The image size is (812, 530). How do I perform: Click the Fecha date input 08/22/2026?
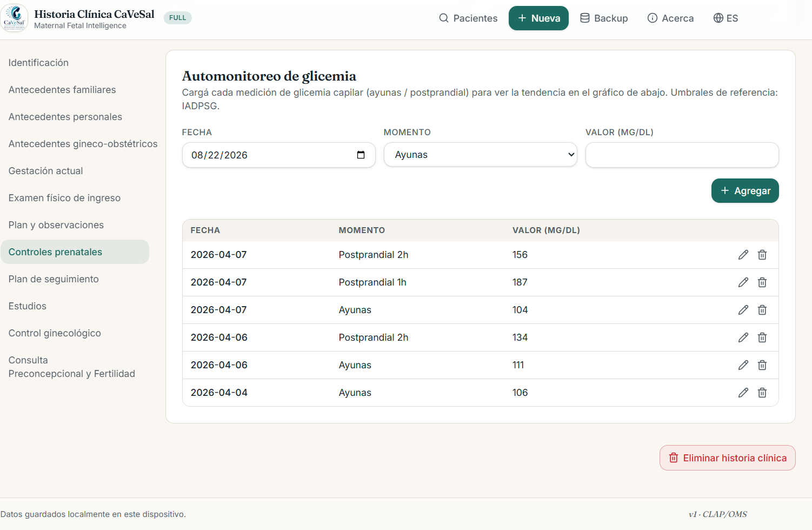(x=279, y=155)
